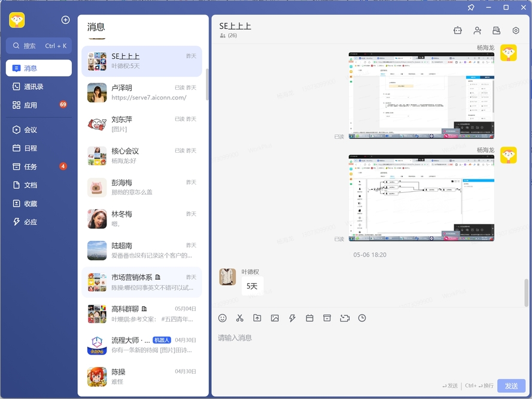Open the first shared screenshot thumbnail
Viewport: 532px width, 399px height.
coord(420,94)
